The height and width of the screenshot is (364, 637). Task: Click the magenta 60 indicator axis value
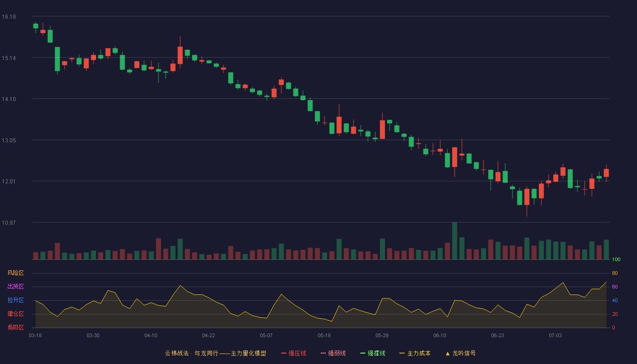coord(615,287)
